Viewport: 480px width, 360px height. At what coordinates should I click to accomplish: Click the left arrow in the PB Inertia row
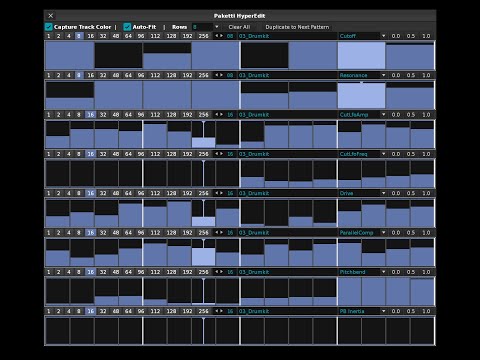click(217, 311)
